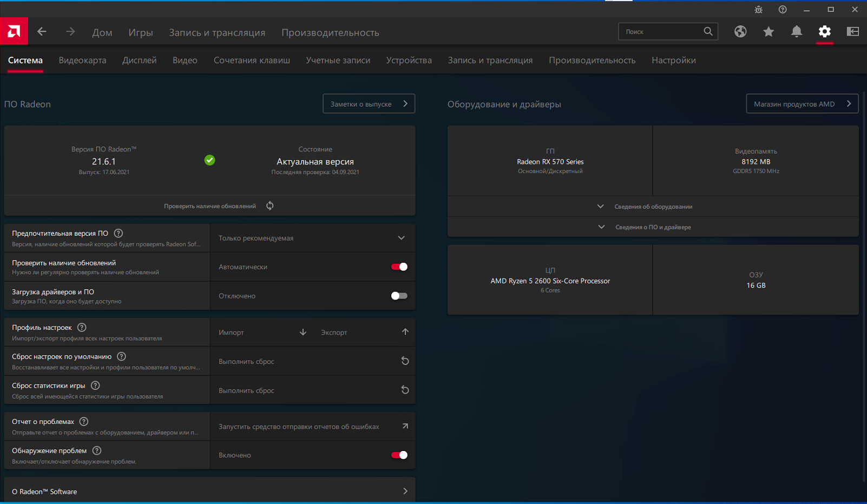Click the 16 GB ОЗУ card
The image size is (867, 504).
(x=756, y=280)
